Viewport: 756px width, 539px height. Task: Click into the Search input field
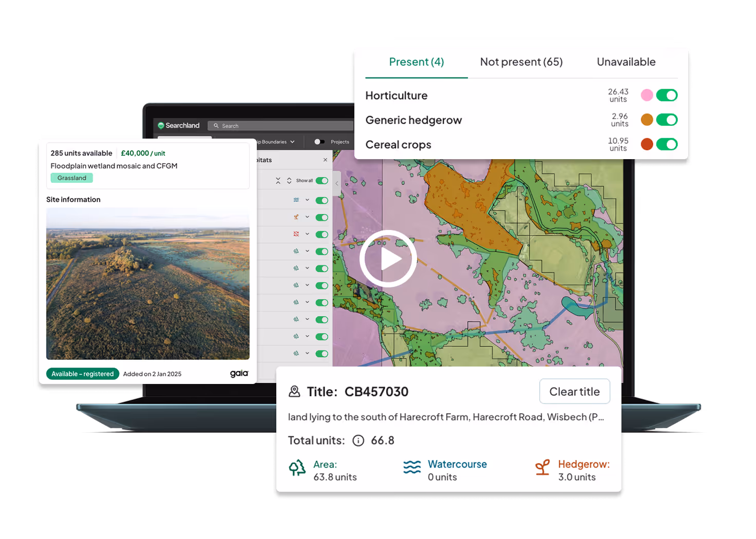click(x=281, y=126)
